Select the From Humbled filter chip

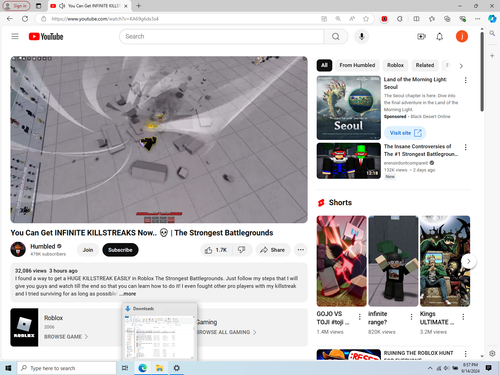[357, 65]
